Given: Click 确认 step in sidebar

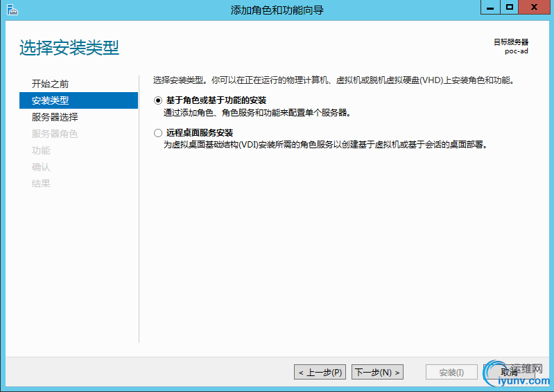Looking at the screenshot, I should (x=41, y=167).
